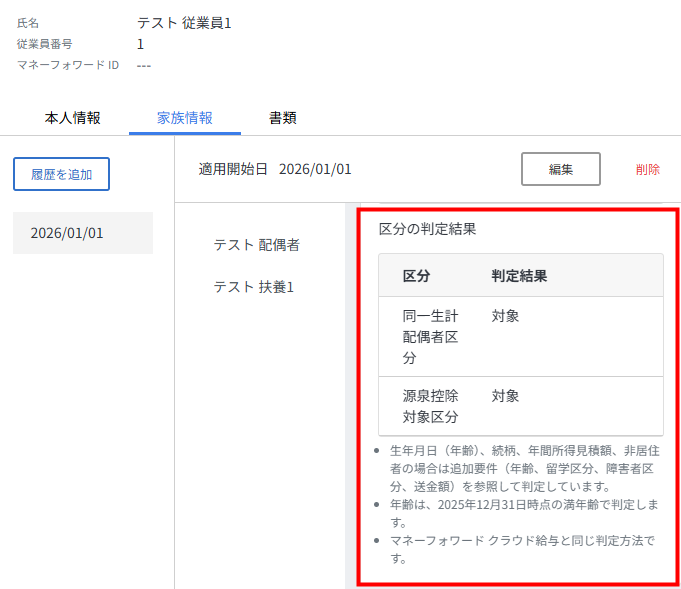Click the 区分 column header
The height and width of the screenshot is (589, 681).
pos(416,275)
